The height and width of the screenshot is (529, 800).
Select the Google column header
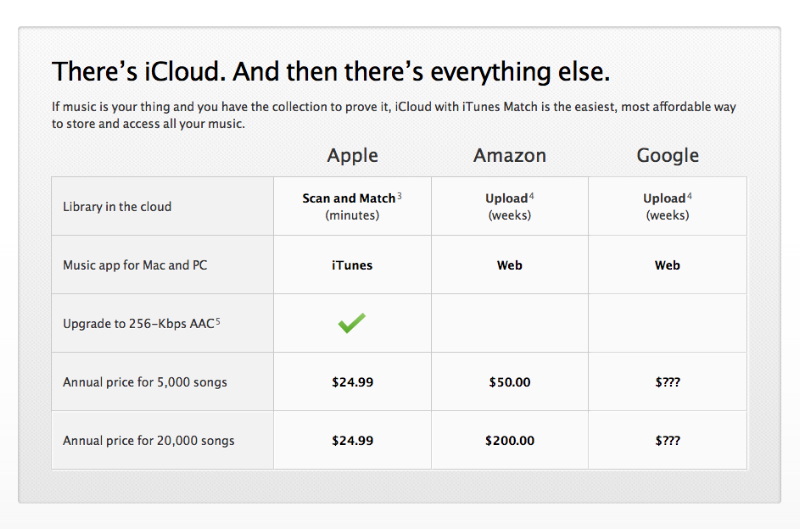coord(667,155)
